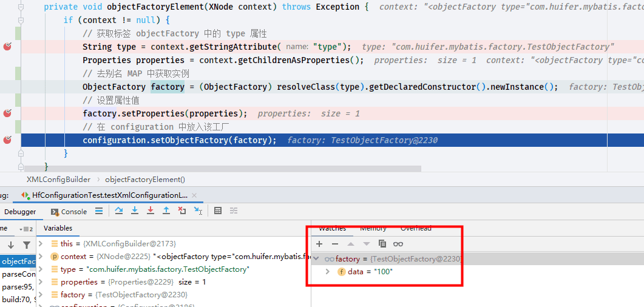The height and width of the screenshot is (307, 644).
Task: Click the {XMLConfigBuilder@2173} value
Action: coord(129,244)
